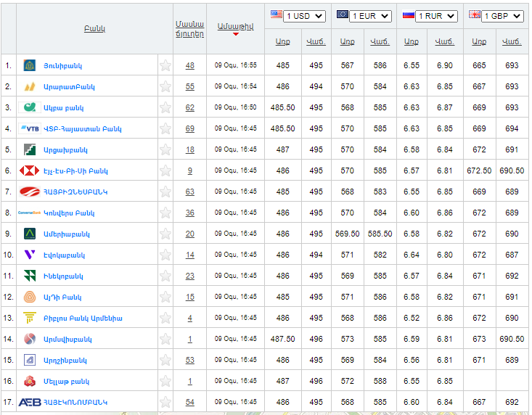Click the Converse Bank logo icon
532x415 pixels.
(30, 213)
